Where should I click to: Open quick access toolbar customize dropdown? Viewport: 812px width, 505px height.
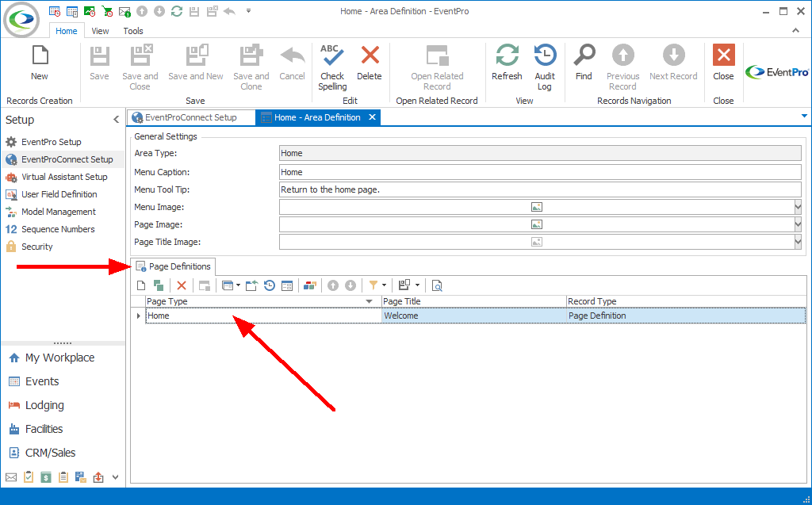pyautogui.click(x=248, y=11)
